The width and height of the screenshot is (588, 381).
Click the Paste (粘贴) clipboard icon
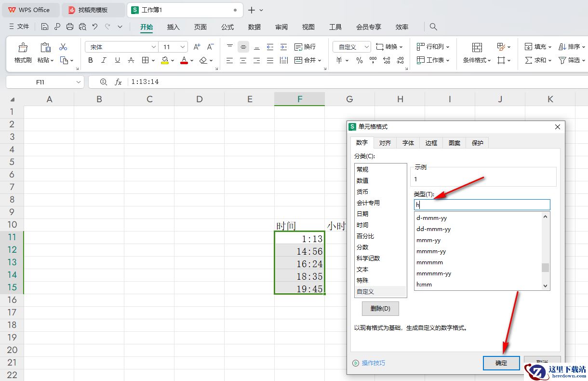(45, 47)
